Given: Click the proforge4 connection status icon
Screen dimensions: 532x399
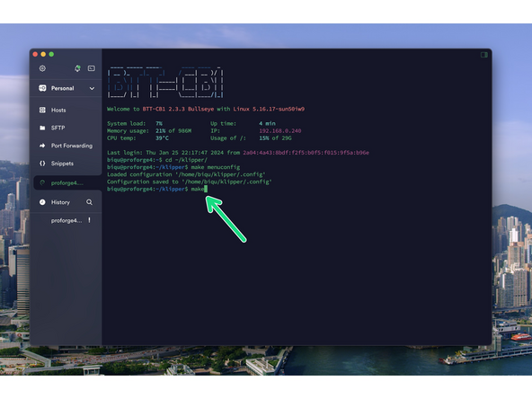Looking at the screenshot, I should (x=42, y=183).
